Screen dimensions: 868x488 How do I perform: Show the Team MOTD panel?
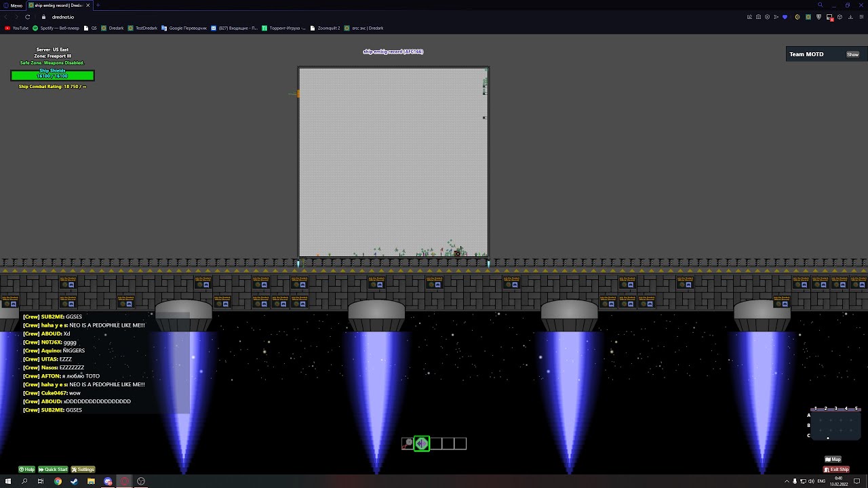[852, 54]
